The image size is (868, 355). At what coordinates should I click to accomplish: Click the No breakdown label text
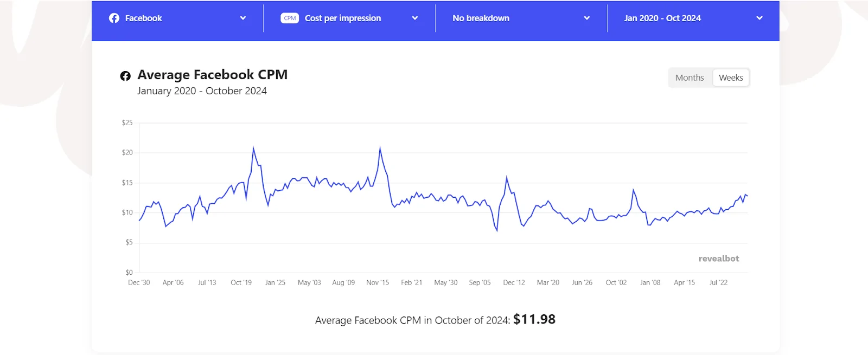point(481,18)
